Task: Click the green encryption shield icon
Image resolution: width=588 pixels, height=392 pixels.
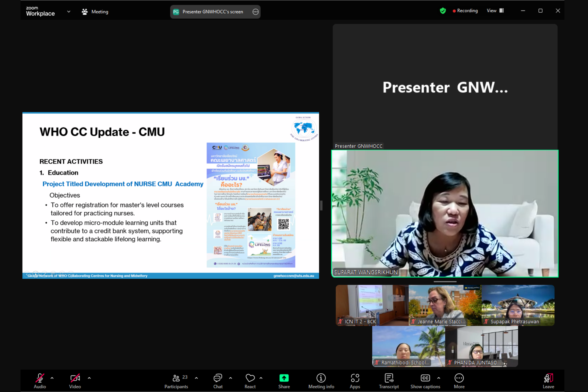Action: click(443, 11)
